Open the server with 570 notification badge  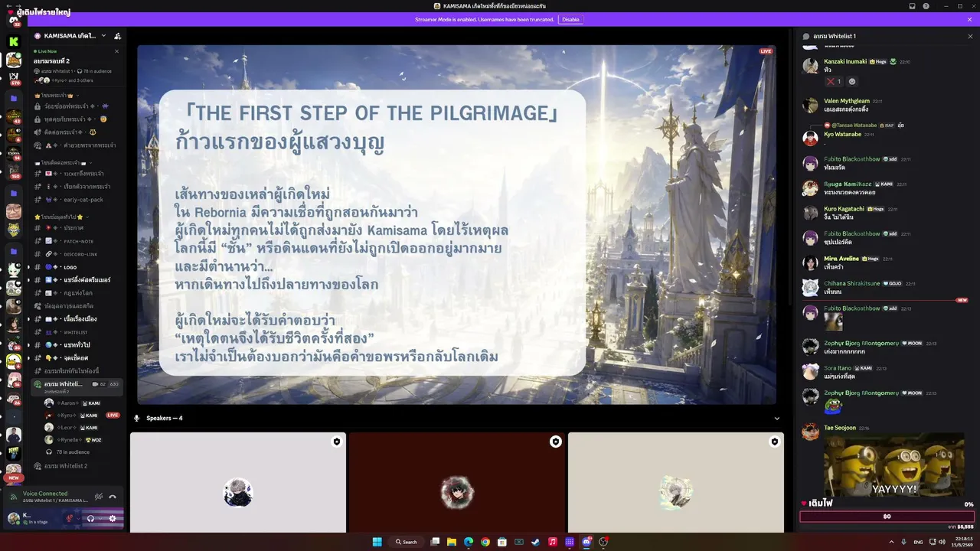coord(13,79)
